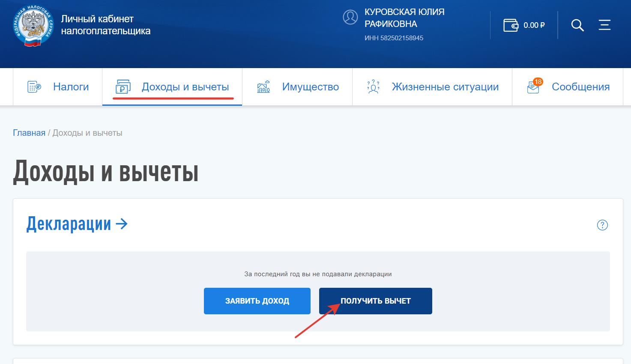Click the ruble icon beside Доходы и вычеты

point(123,87)
